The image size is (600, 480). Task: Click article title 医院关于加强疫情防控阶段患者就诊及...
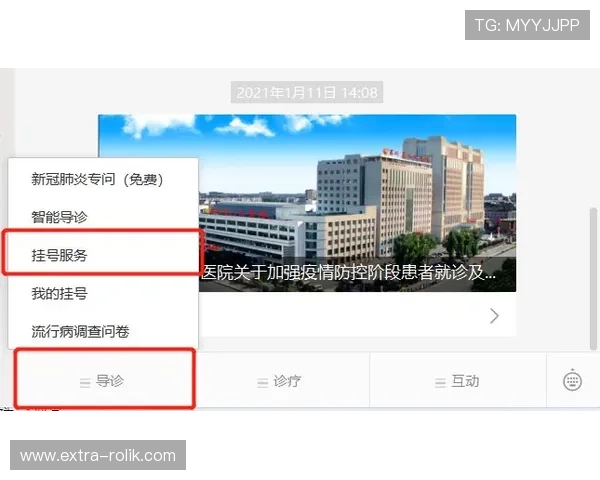pyautogui.click(x=349, y=273)
